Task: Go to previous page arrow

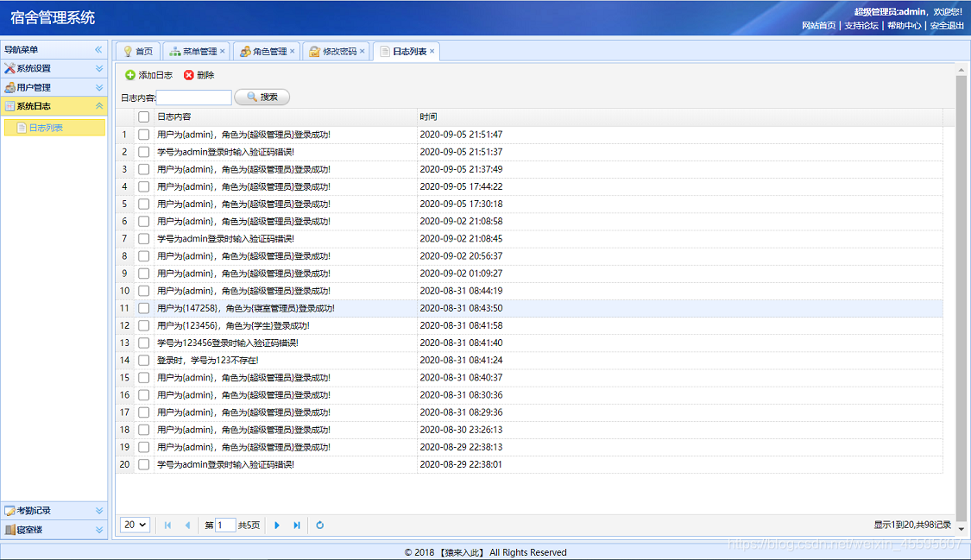Action: pos(187,525)
